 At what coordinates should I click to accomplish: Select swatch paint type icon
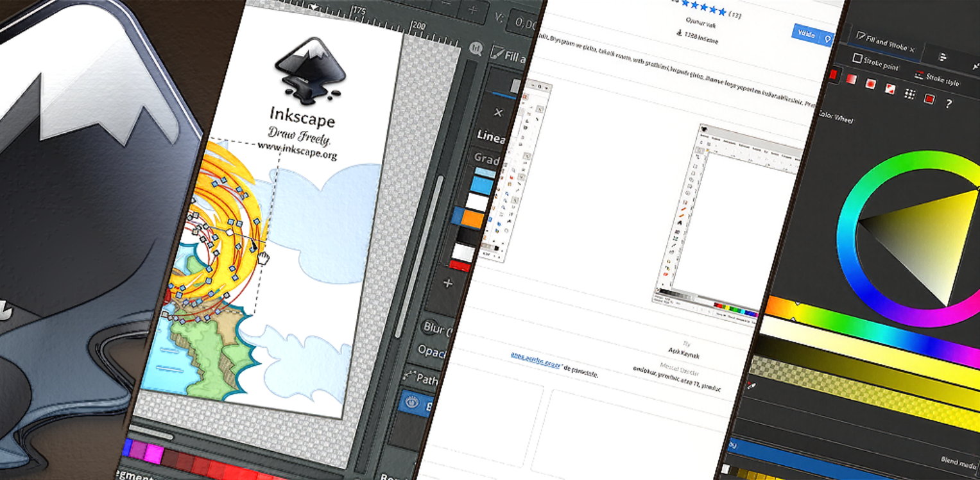coord(929,98)
